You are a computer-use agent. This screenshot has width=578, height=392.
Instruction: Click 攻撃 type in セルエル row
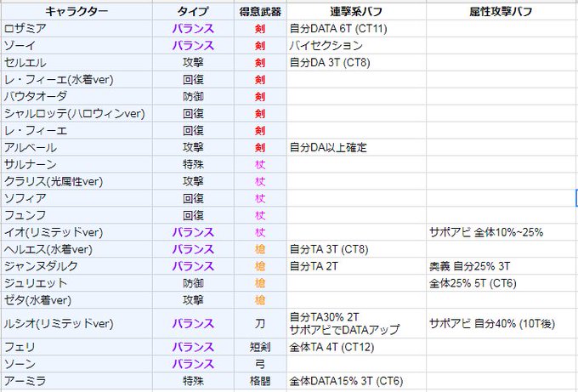193,62
